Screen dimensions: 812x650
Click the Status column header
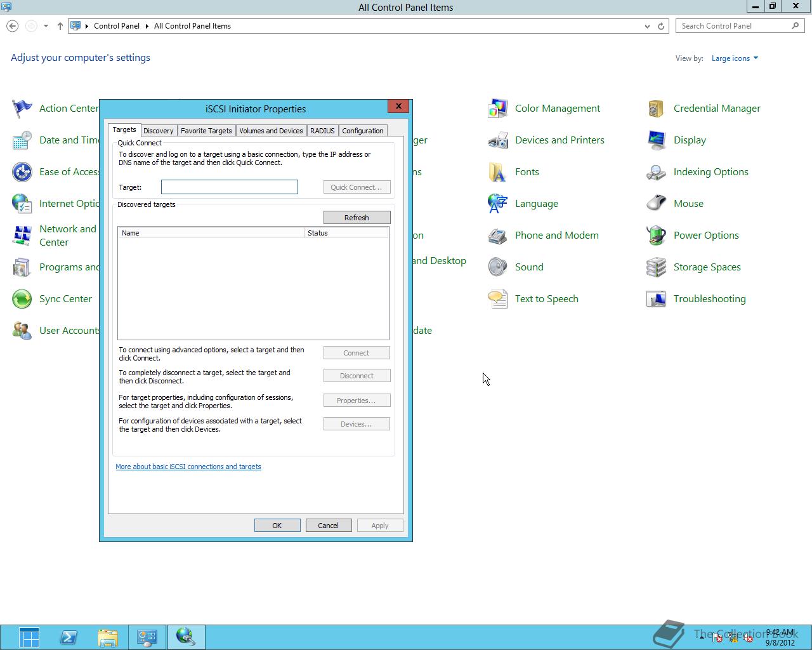(346, 233)
